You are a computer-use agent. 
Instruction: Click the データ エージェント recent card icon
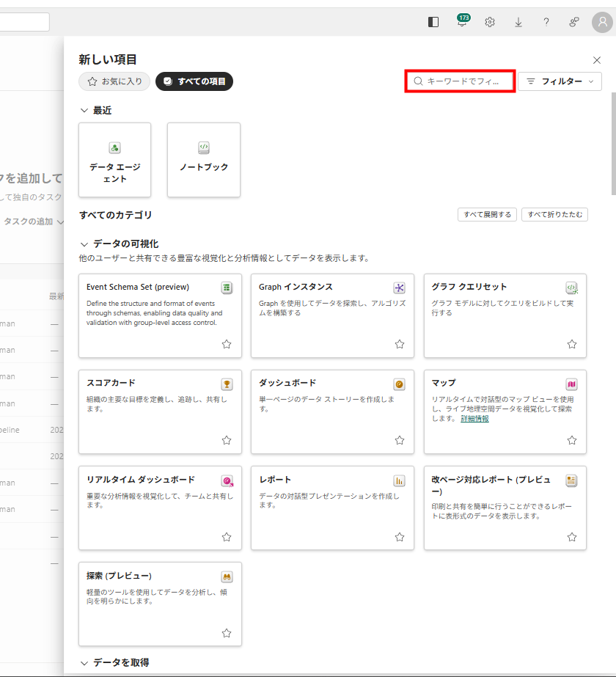[115, 148]
